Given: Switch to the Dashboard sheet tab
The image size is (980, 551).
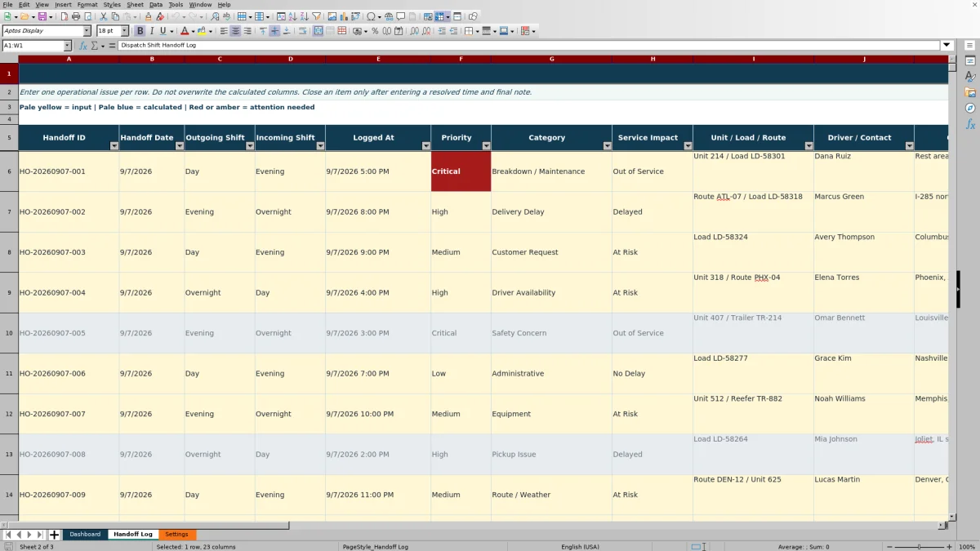Looking at the screenshot, I should point(85,535).
